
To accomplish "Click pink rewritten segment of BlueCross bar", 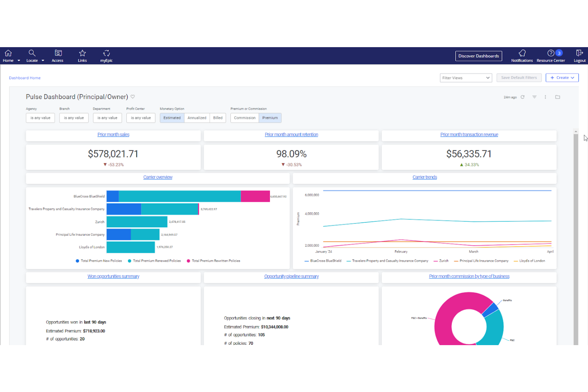I will [x=255, y=196].
